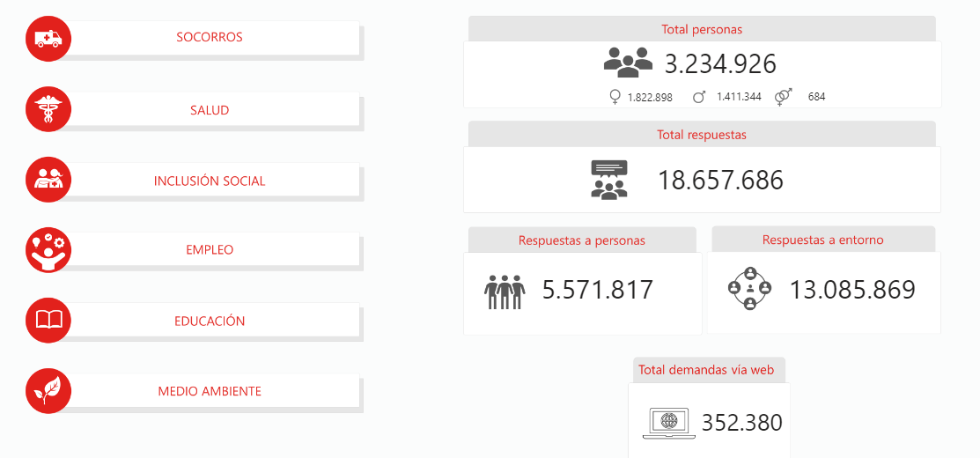Click the caduceus Salud icon
Screen dimensions: 980x458
point(48,110)
